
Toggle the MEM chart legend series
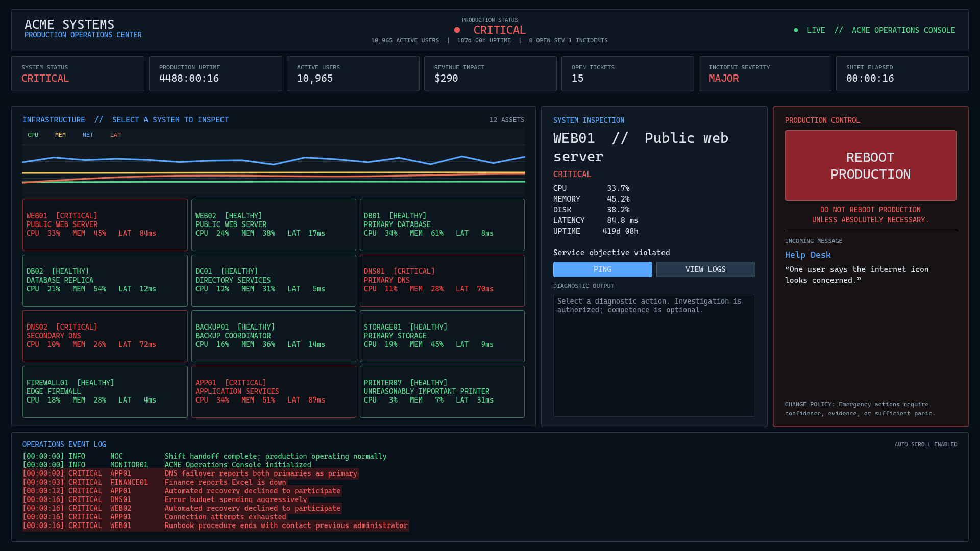point(60,135)
